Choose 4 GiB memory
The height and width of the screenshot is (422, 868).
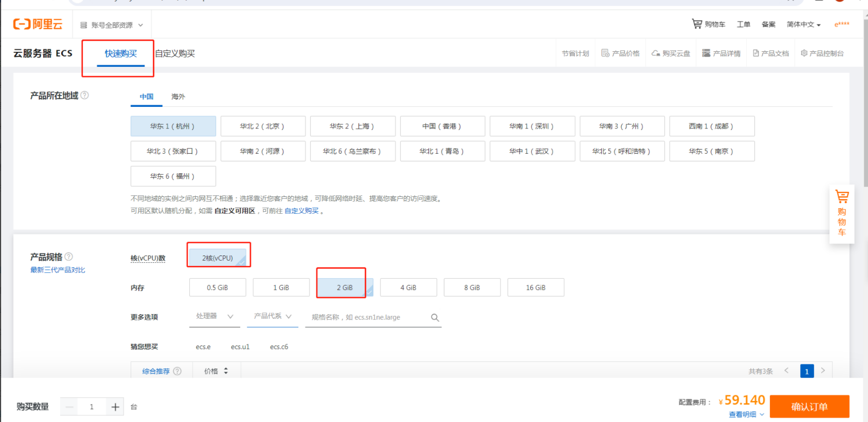pyautogui.click(x=408, y=287)
